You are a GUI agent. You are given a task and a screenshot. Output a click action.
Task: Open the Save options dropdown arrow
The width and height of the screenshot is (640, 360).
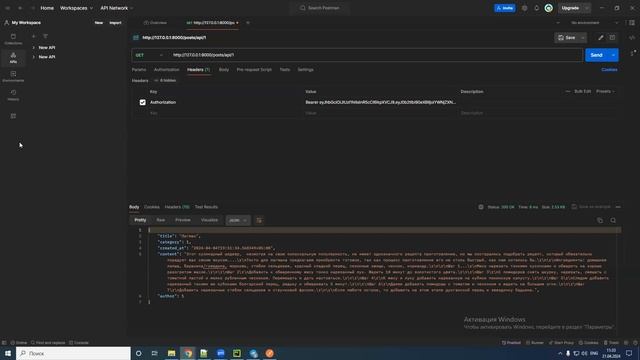pos(583,38)
